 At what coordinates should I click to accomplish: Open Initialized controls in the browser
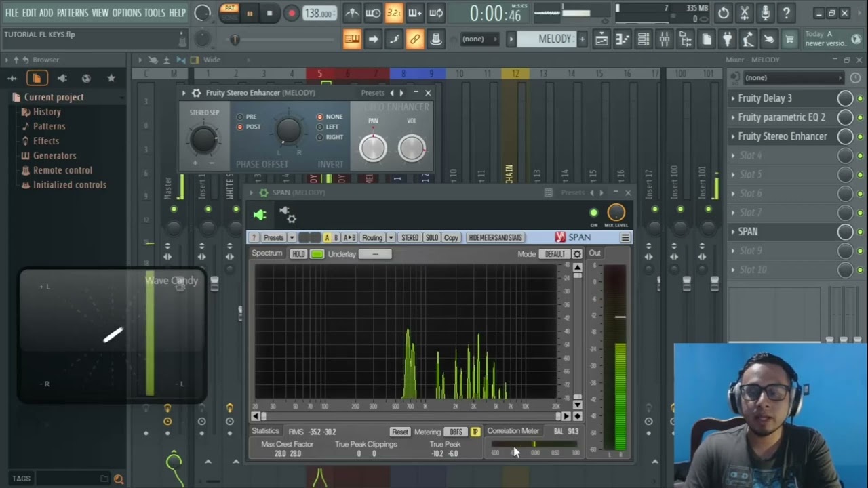pos(69,184)
